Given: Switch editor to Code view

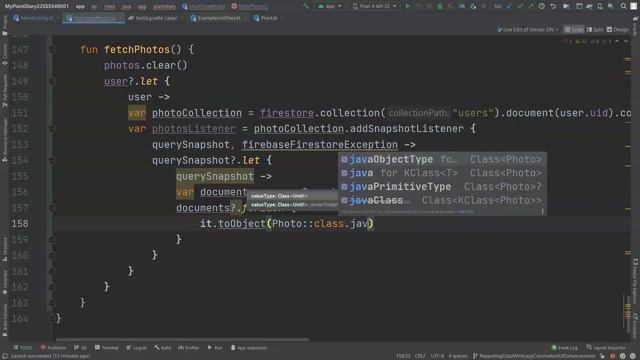Looking at the screenshot, I should pyautogui.click(x=574, y=29).
